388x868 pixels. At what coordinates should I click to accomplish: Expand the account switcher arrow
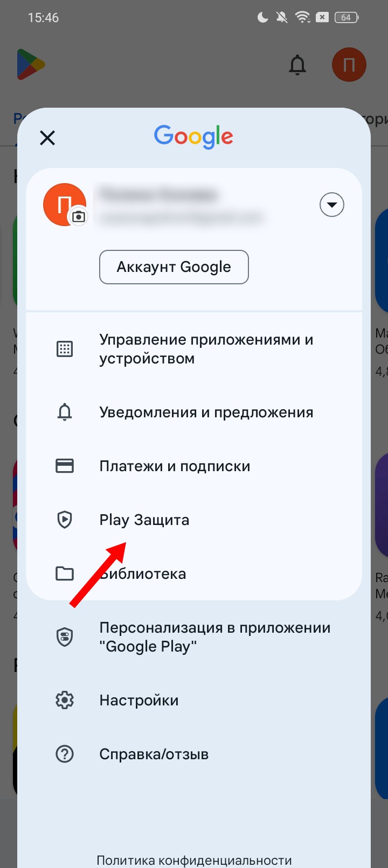(332, 205)
